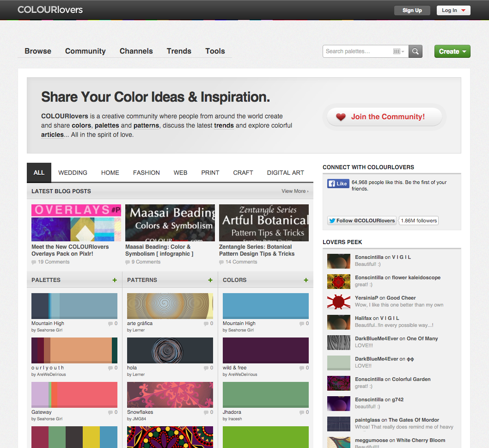The width and height of the screenshot is (489, 448).
Task: Expand the green Create dropdown
Action: click(x=452, y=51)
